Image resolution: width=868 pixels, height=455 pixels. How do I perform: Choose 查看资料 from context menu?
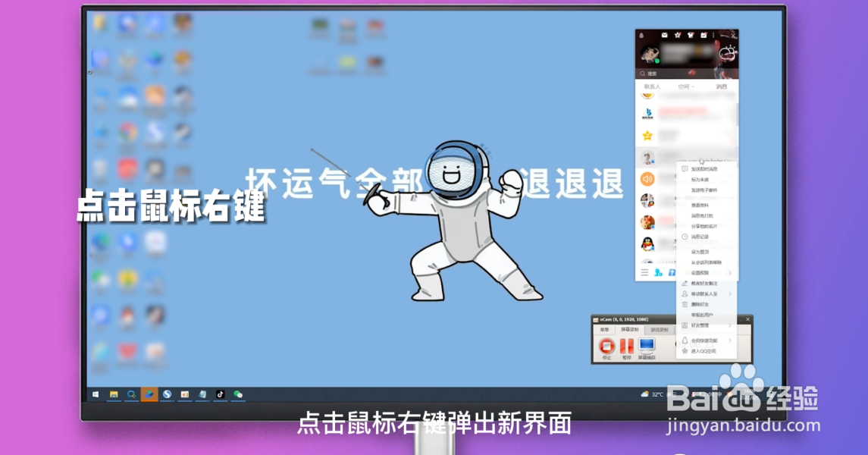pyautogui.click(x=707, y=205)
